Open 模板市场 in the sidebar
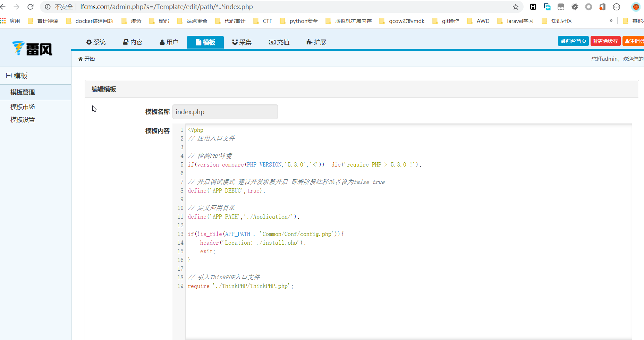Screen dimensions: 644x340 [23, 107]
